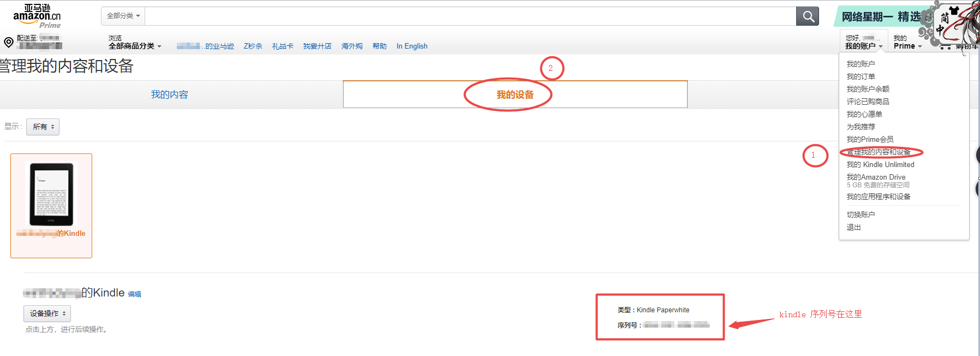980x356 pixels.
Task: Switch site language via In English
Action: point(412,46)
